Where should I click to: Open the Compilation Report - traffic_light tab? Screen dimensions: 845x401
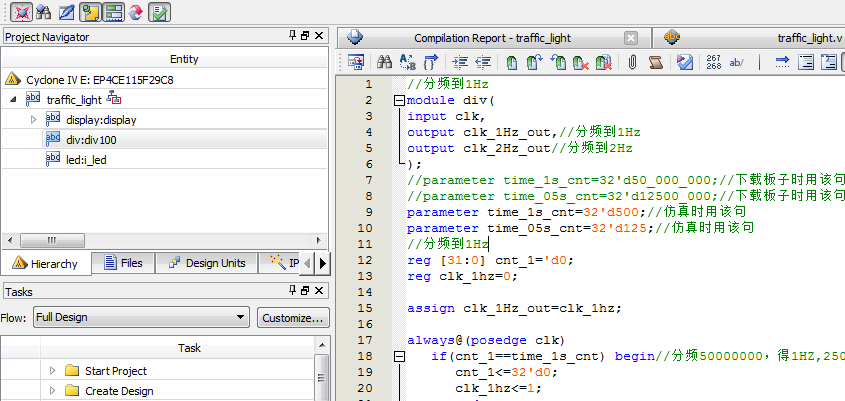(x=491, y=38)
